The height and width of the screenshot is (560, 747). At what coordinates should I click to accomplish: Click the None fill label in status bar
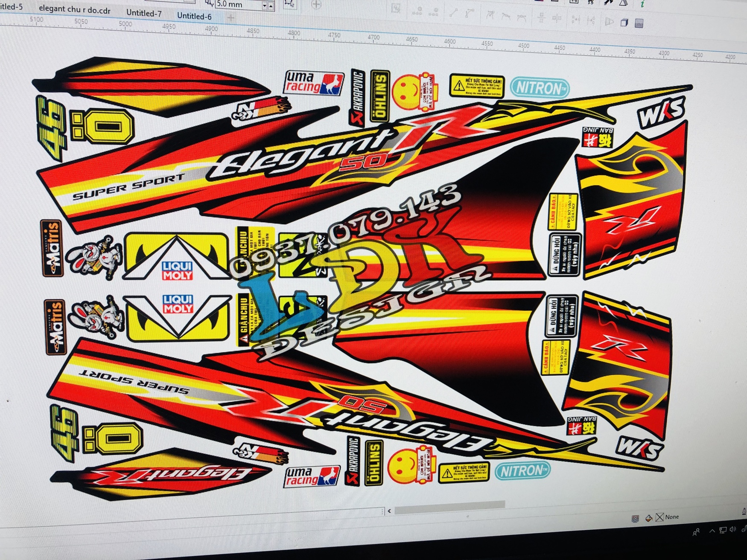(x=672, y=517)
